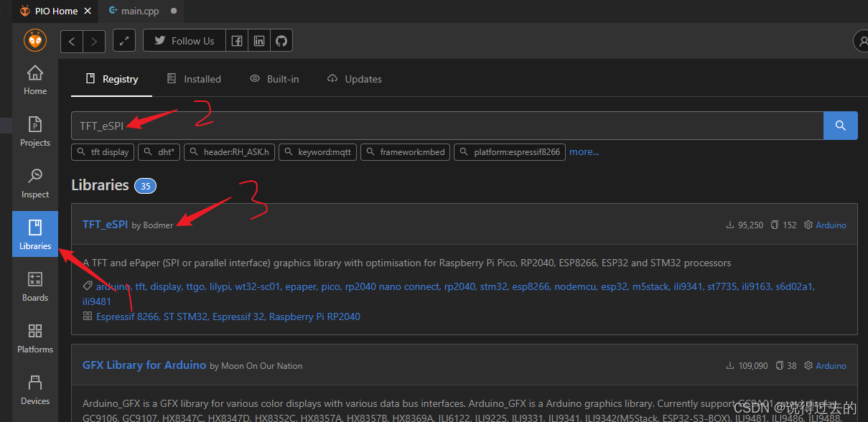Viewport: 868px width, 422px height.
Task: Open the TFT_eSPI library link
Action: point(106,225)
